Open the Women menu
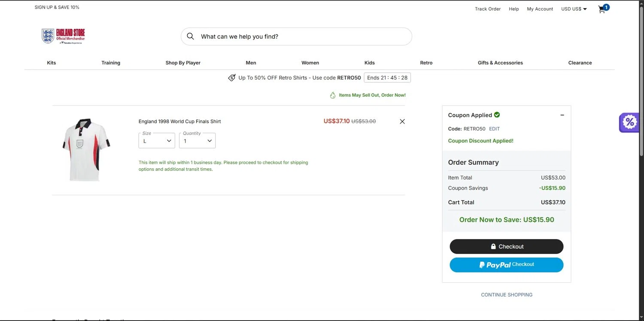This screenshot has height=321, width=644. [x=310, y=63]
